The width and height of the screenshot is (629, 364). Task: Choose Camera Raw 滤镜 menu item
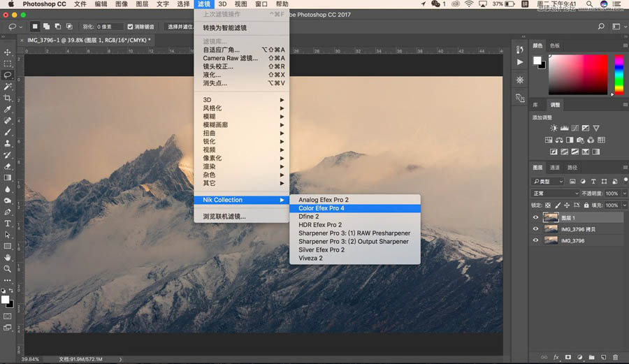coord(241,58)
